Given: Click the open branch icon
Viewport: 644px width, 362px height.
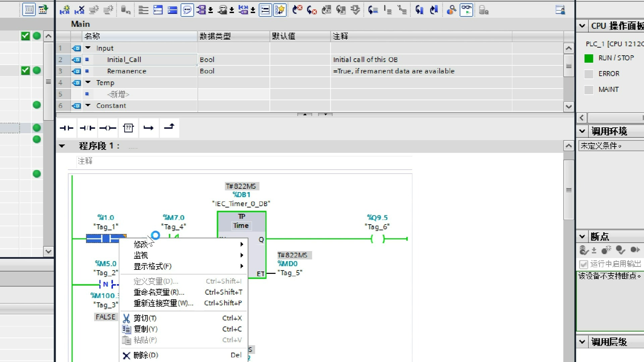Looking at the screenshot, I should 148,128.
